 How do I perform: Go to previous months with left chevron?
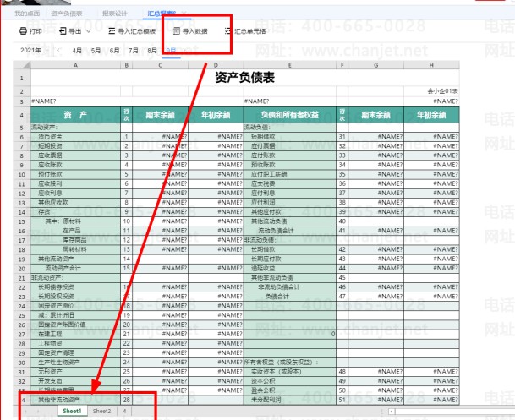tap(58, 50)
